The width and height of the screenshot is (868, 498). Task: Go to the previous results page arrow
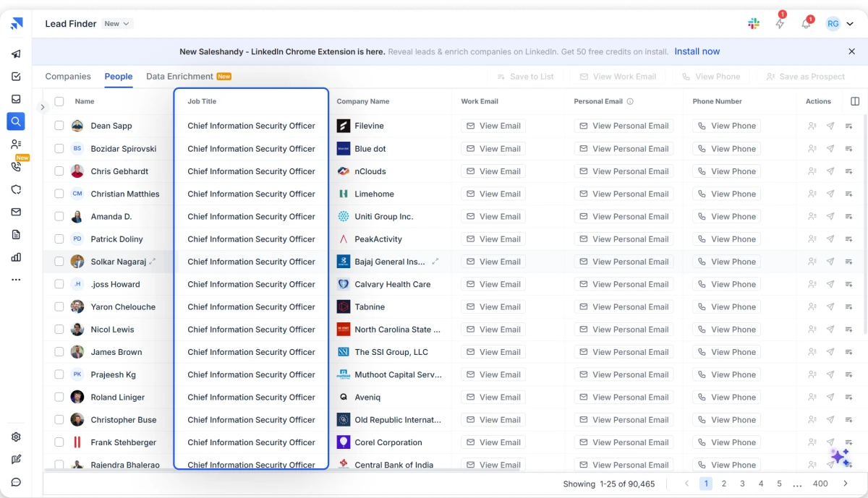point(687,484)
